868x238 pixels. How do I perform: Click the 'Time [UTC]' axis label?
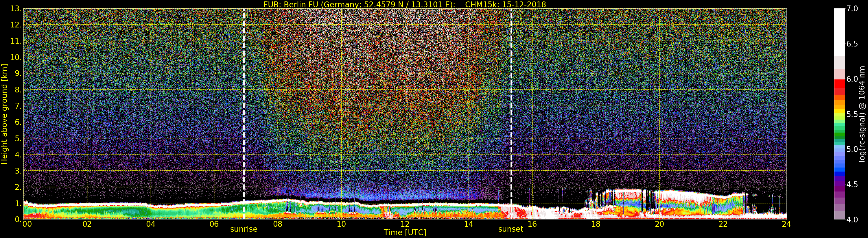pos(405,233)
